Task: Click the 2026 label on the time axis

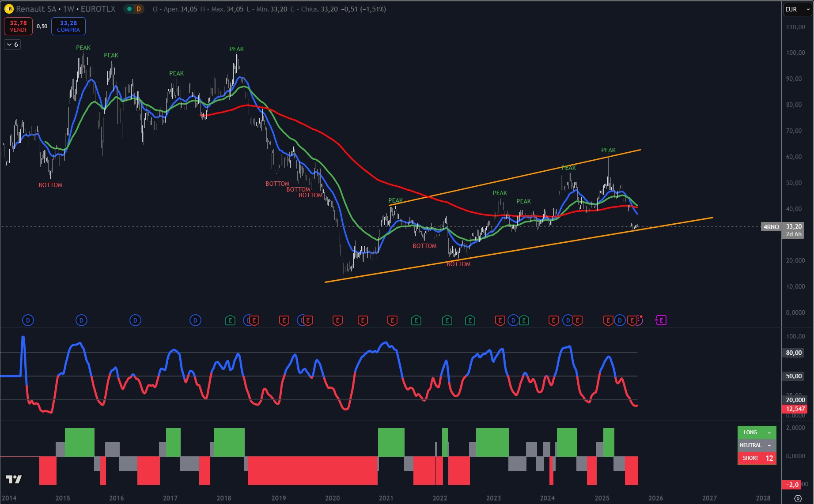Action: pyautogui.click(x=655, y=498)
